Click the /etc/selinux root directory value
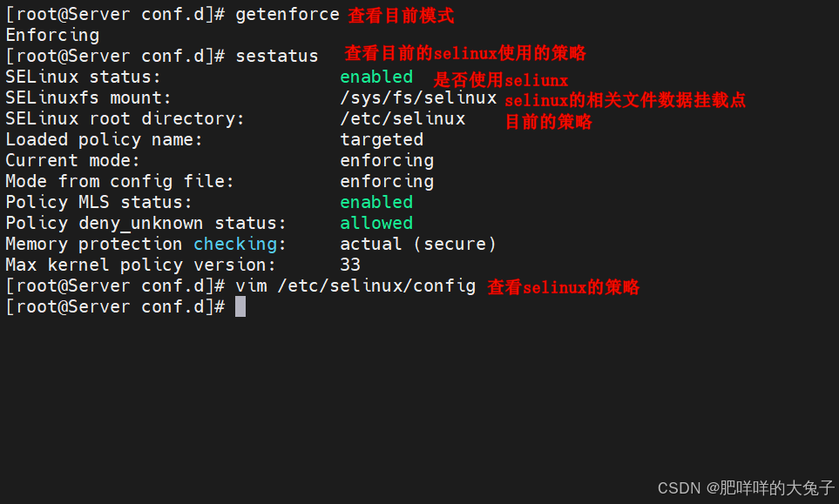The height and width of the screenshot is (504, 839). tap(403, 118)
